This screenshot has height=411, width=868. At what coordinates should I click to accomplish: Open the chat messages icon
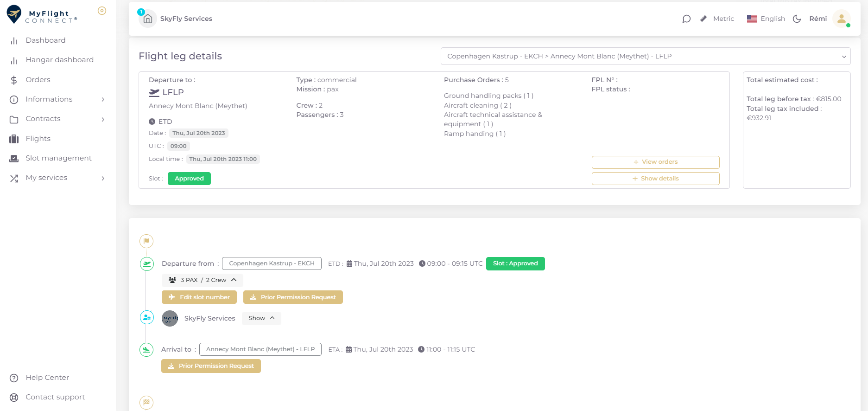pyautogui.click(x=686, y=19)
